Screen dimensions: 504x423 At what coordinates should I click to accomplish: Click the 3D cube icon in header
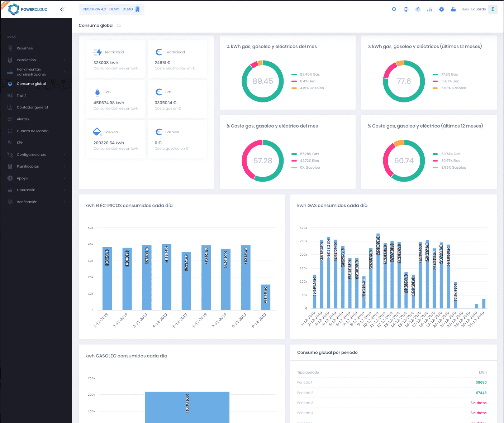(418, 9)
